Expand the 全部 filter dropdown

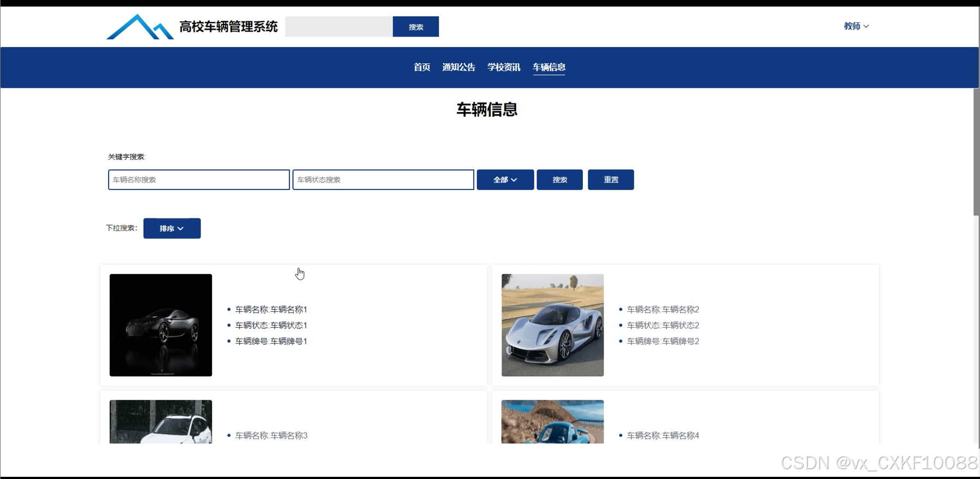point(505,180)
